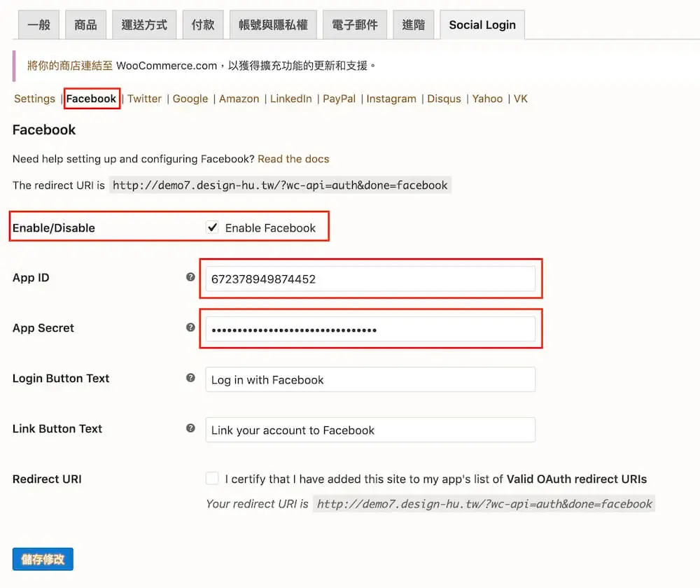Click the italic redirect URI at the bottom

(484, 503)
